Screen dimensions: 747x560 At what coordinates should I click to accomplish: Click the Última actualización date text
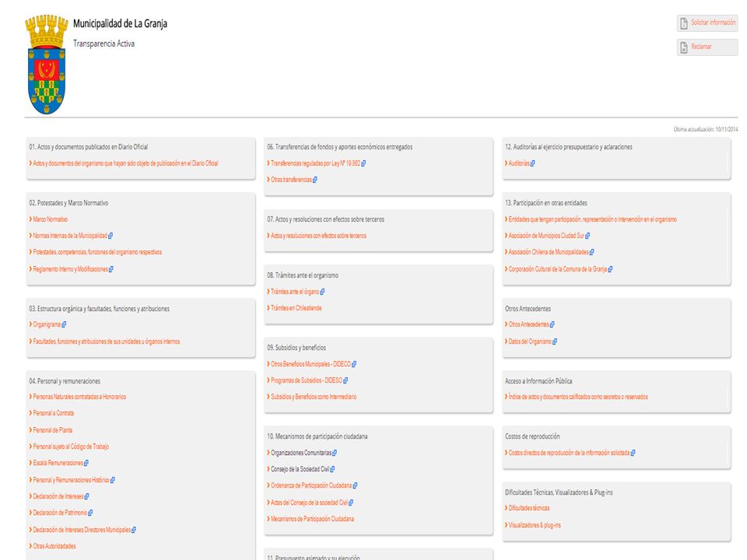tap(706, 129)
